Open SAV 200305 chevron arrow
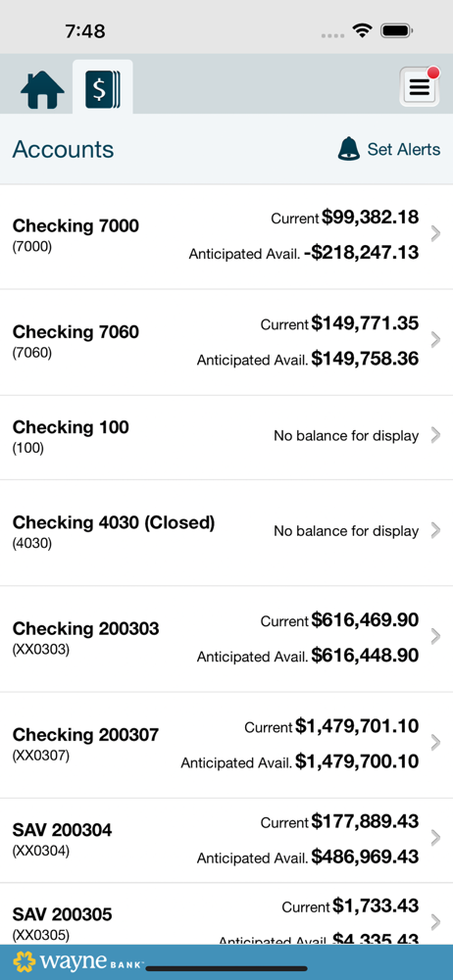453x980 pixels. coord(436,922)
